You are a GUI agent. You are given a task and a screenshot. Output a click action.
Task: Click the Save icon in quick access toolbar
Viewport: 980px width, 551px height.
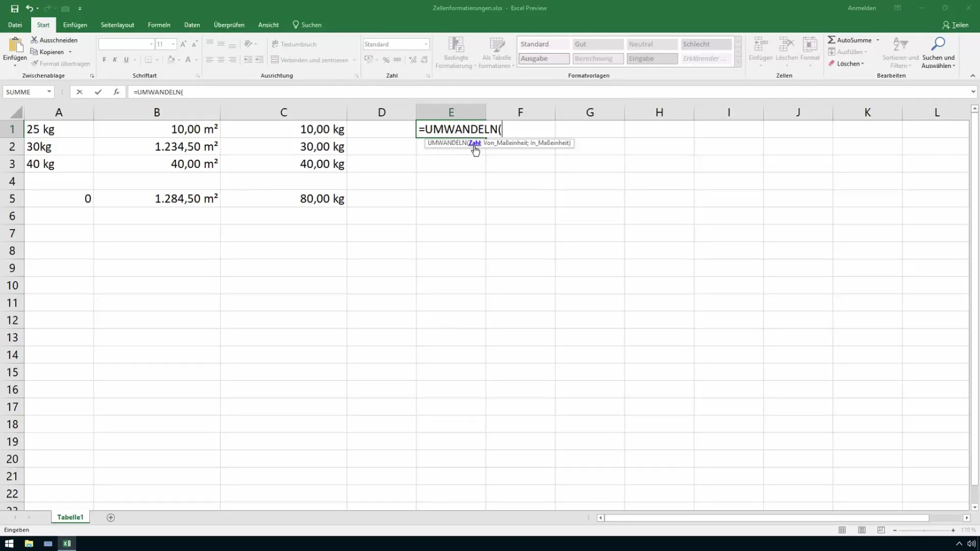tap(14, 9)
